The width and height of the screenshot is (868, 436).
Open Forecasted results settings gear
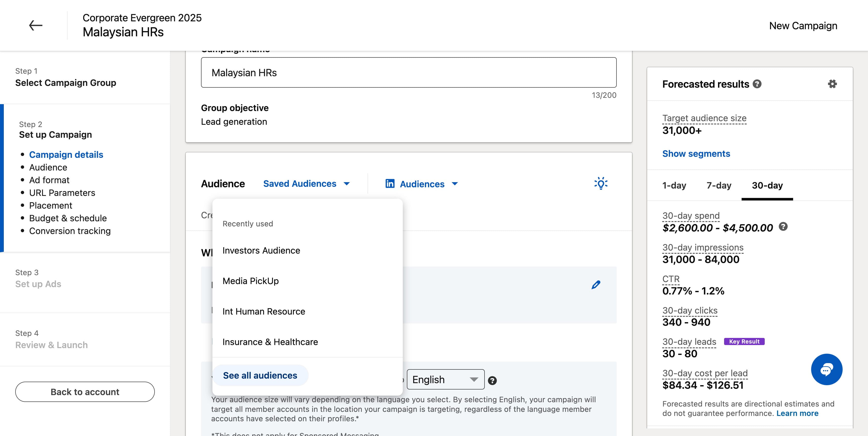pyautogui.click(x=832, y=84)
